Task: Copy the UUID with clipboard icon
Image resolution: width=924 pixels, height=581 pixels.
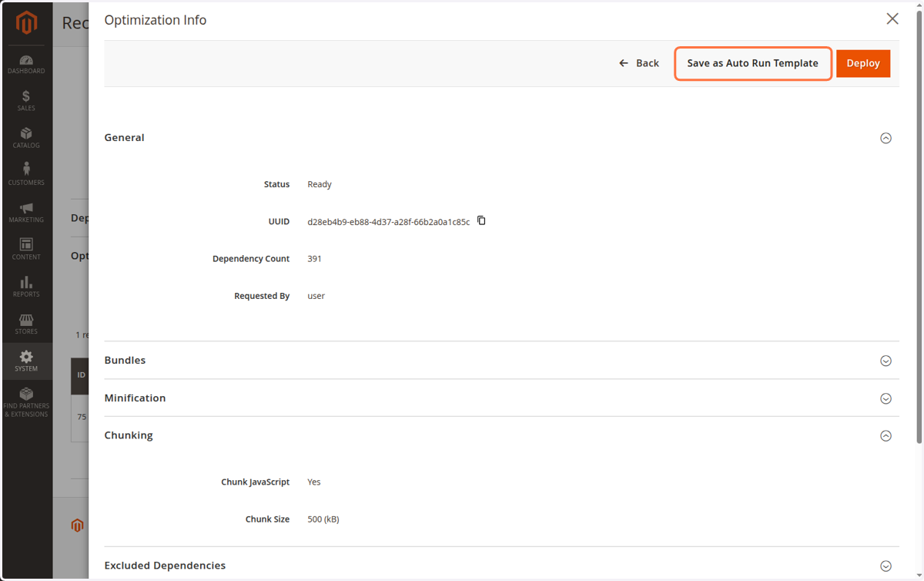Action: (481, 221)
